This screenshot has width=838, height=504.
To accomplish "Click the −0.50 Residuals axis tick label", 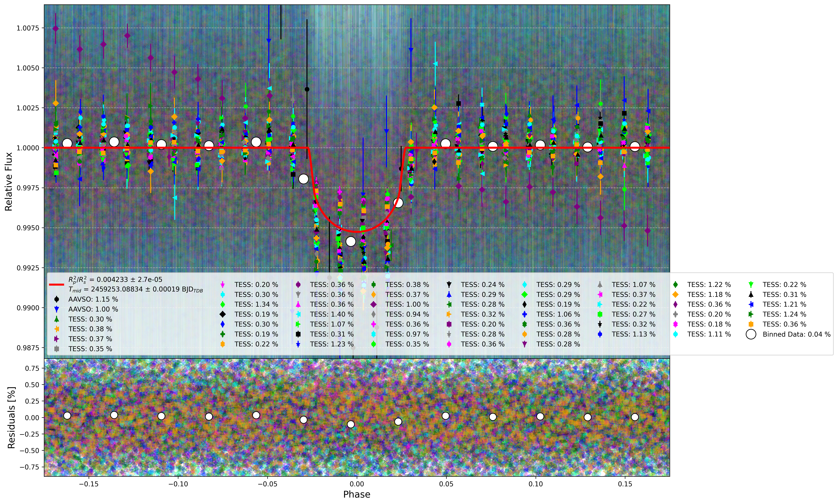I will [29, 451].
